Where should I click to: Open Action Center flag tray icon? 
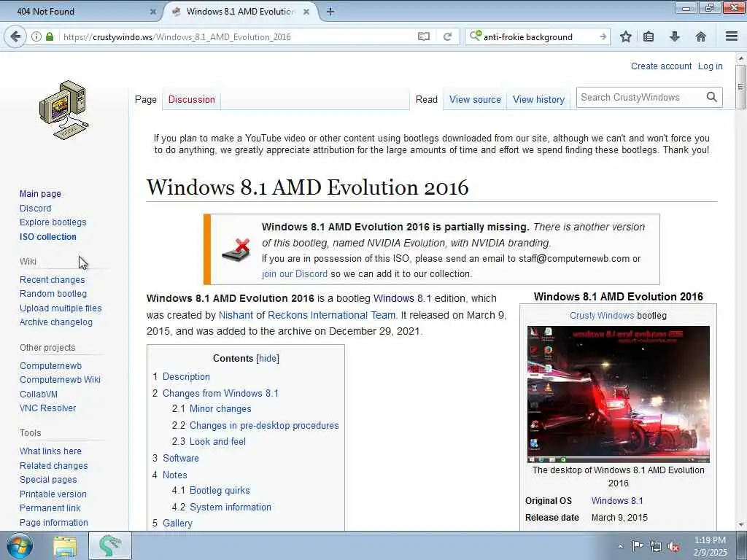638,546
